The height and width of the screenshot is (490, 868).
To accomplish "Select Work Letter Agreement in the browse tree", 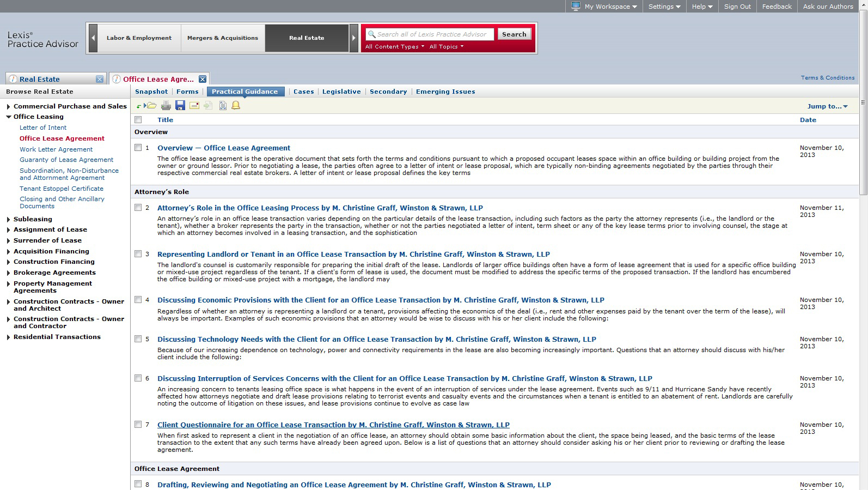I will [56, 149].
